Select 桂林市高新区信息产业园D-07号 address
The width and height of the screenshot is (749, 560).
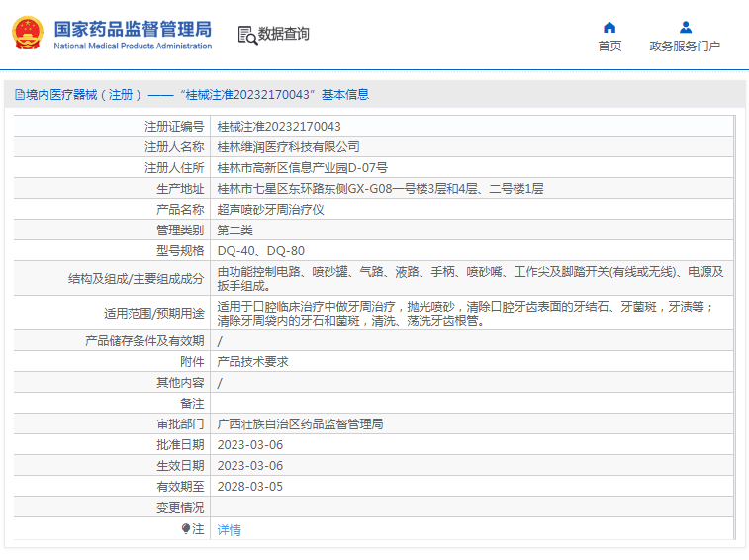pos(303,168)
